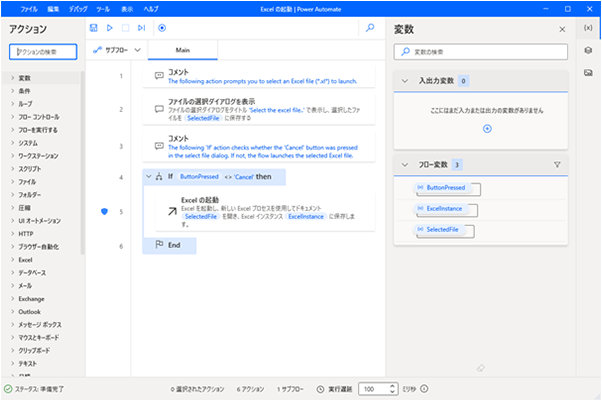Toggle variables pane {x} icon

point(588,28)
